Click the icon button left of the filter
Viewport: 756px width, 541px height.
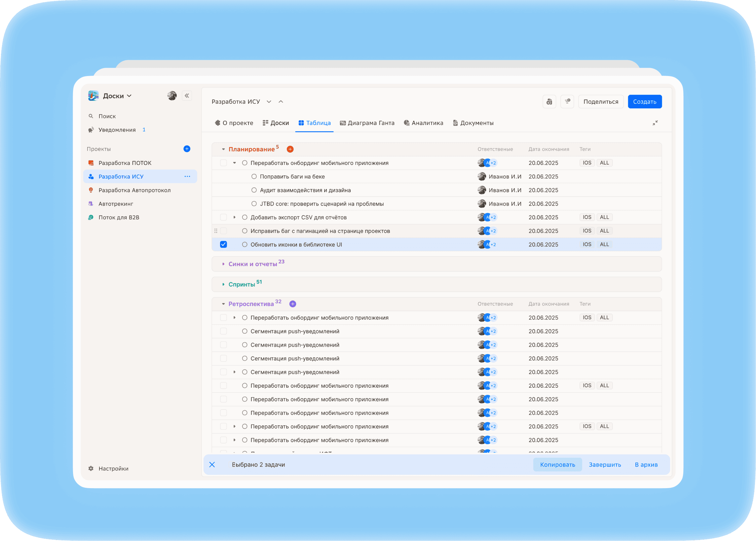pyautogui.click(x=549, y=101)
